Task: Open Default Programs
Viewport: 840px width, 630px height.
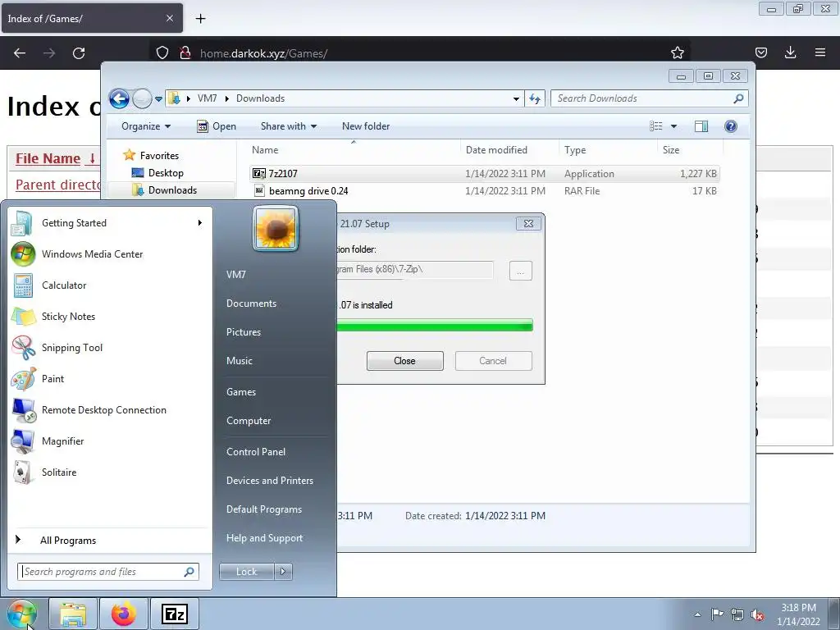Action: click(x=264, y=509)
